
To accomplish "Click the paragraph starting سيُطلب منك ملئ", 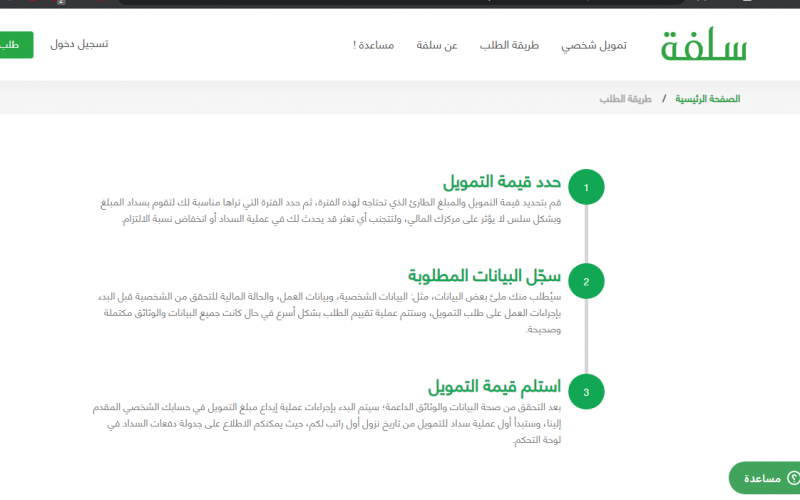I will (330, 313).
